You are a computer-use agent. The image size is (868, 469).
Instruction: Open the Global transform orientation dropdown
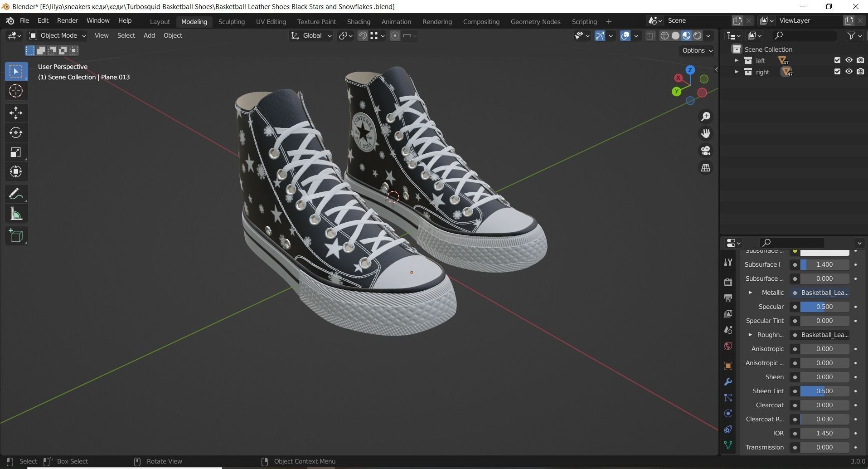pos(311,35)
